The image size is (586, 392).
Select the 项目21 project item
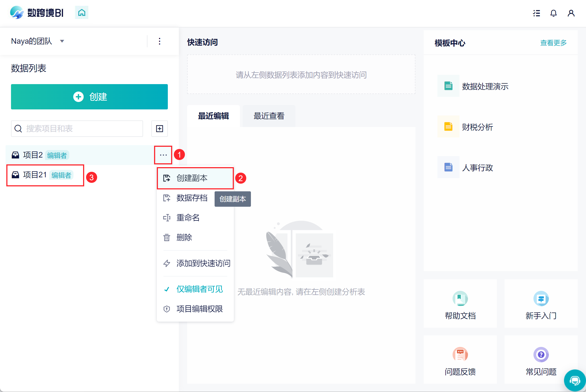35,175
